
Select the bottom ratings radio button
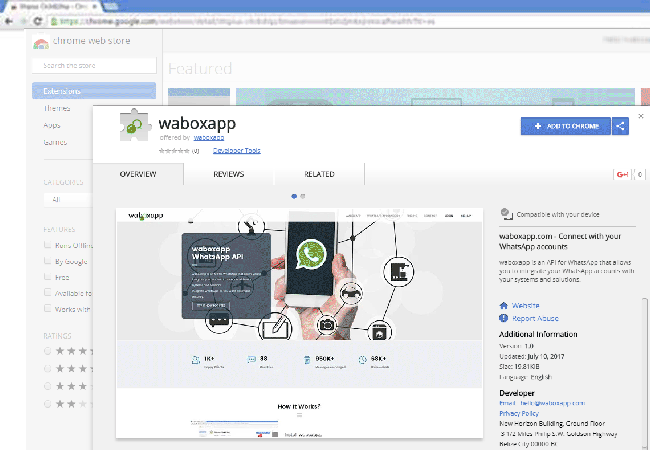click(x=48, y=404)
